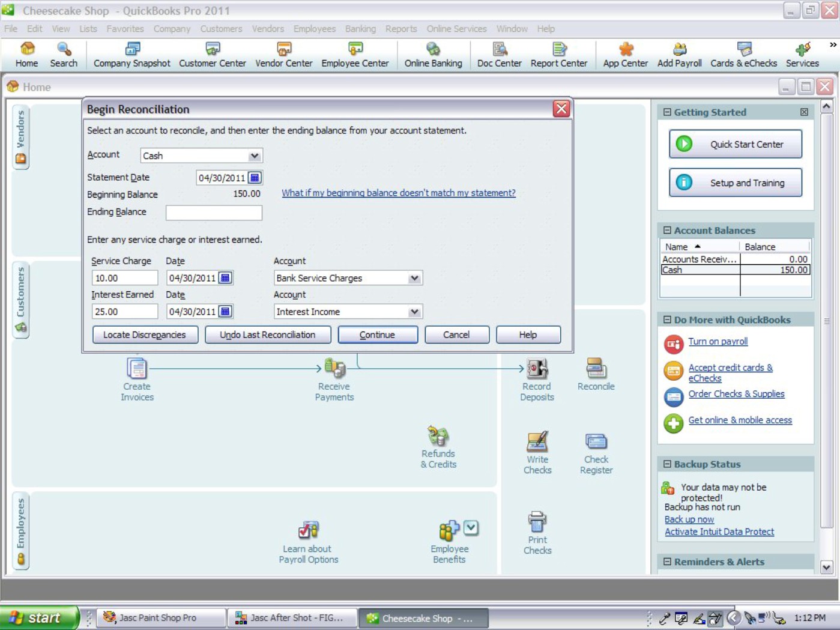This screenshot has height=630, width=840.
Task: Expand the toolbar overflow chevron
Action: 832,44
